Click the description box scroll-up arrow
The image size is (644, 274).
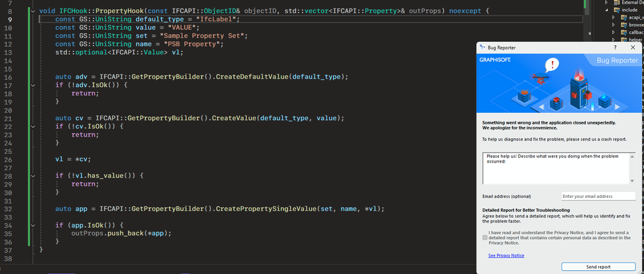(632, 155)
